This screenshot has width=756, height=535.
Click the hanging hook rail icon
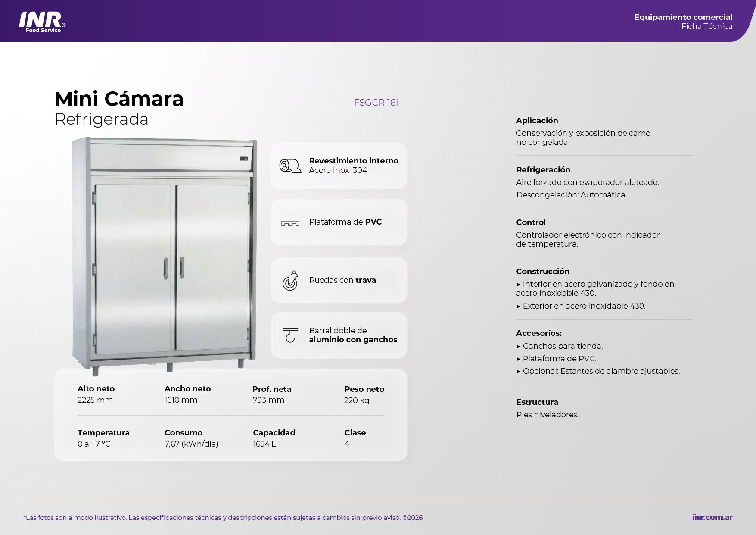point(290,335)
